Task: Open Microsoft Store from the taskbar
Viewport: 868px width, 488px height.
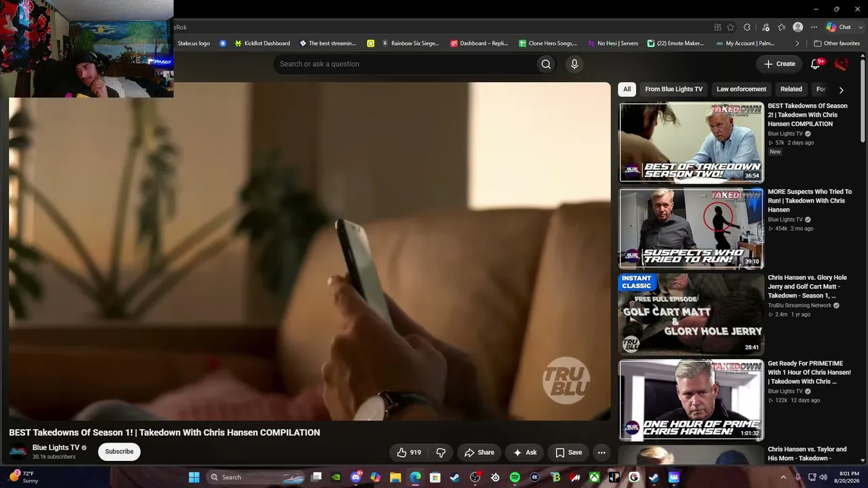Action: point(435,477)
